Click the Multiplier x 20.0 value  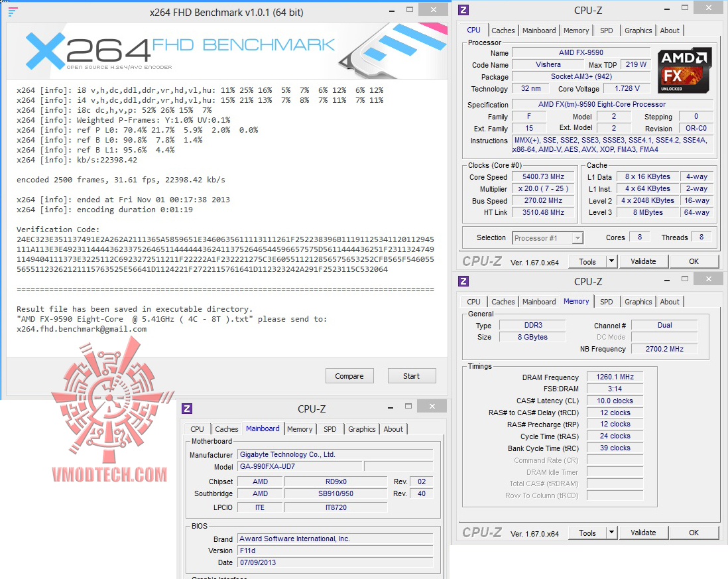point(543,188)
